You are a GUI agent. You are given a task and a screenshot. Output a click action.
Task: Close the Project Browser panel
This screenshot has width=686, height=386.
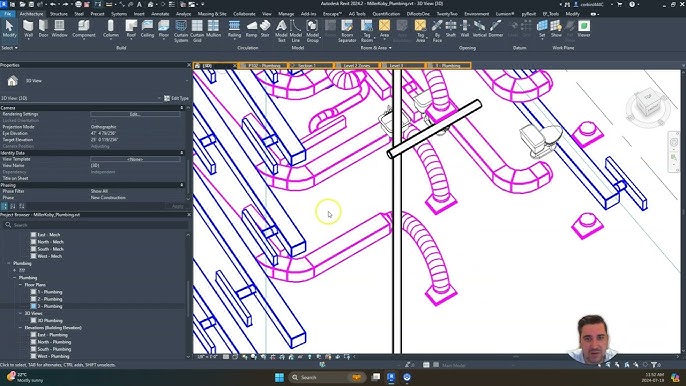pos(189,215)
